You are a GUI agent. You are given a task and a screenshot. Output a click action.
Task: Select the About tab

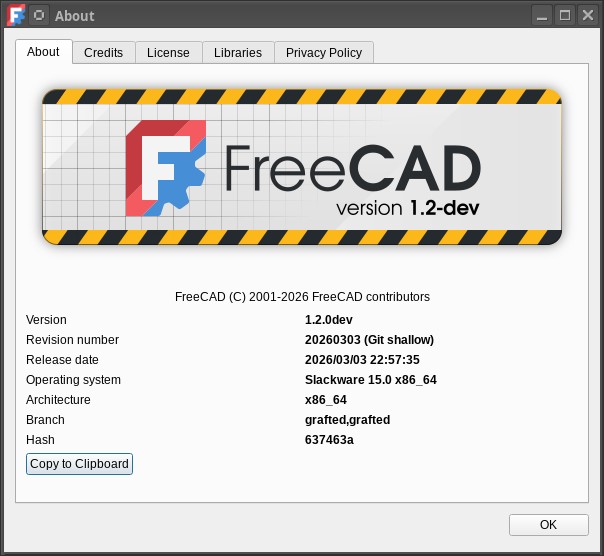click(x=43, y=52)
